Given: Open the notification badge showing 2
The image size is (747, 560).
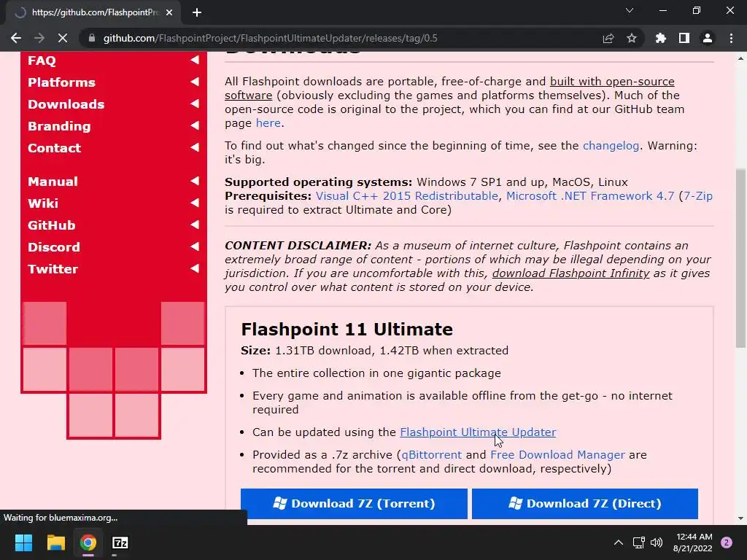Looking at the screenshot, I should coord(727,542).
